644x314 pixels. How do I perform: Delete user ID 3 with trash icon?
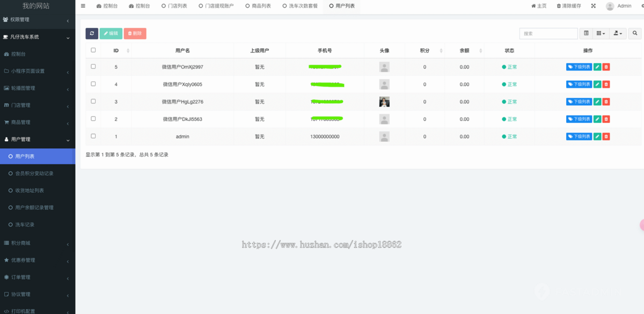point(606,101)
